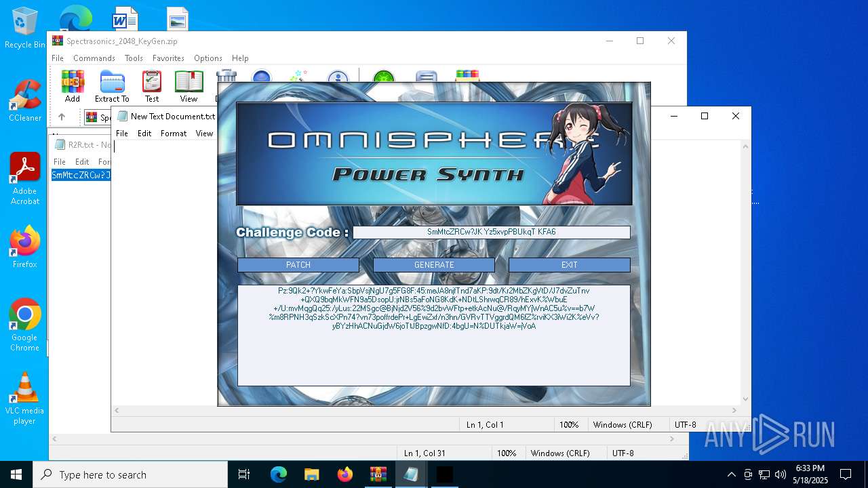Image resolution: width=868 pixels, height=488 pixels.
Task: Open View menu in New Text Document Notepad
Action: click(205, 134)
